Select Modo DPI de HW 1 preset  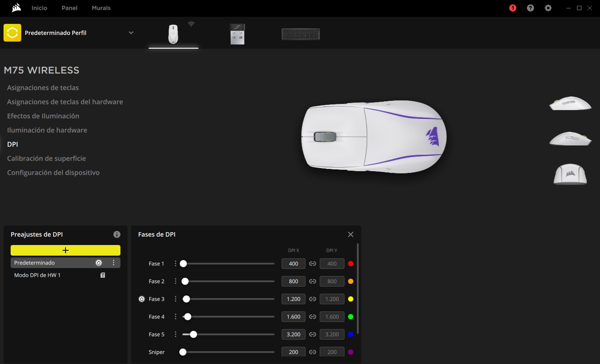[x=66, y=275]
